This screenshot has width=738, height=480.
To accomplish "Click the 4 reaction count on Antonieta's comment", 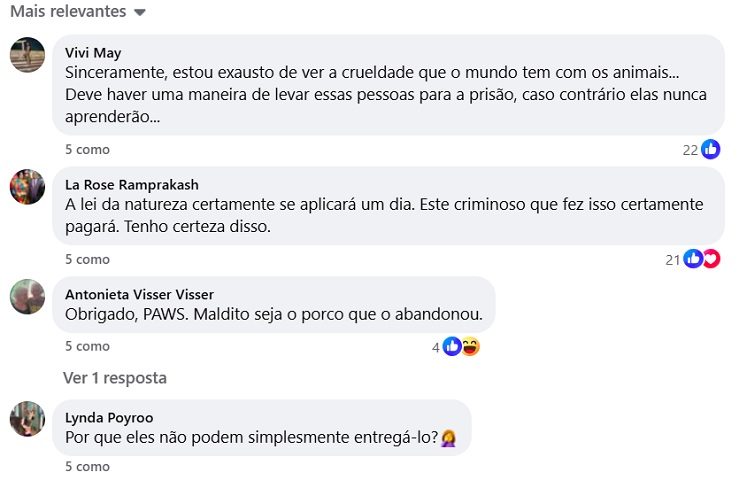I will point(435,347).
